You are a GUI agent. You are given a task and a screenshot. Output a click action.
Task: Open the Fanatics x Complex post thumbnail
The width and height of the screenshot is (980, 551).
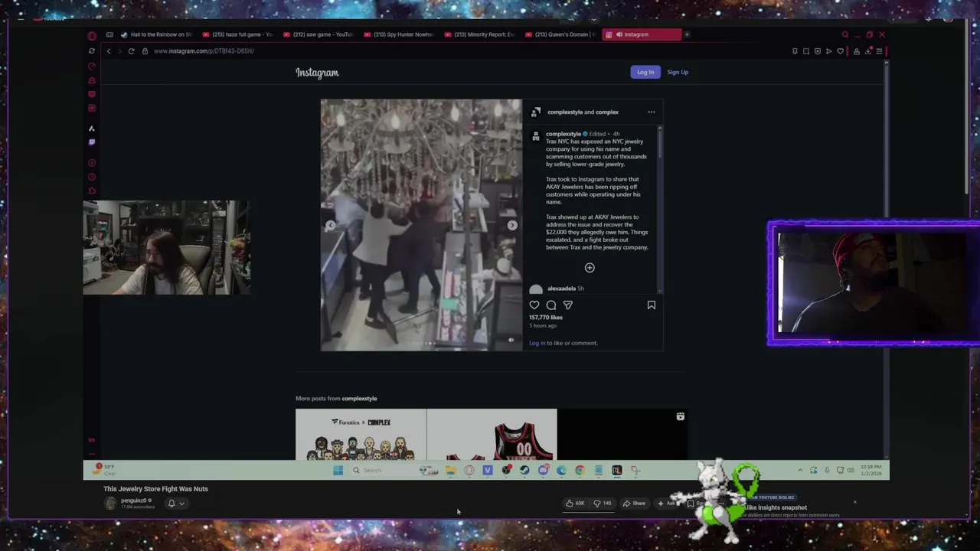[361, 435]
